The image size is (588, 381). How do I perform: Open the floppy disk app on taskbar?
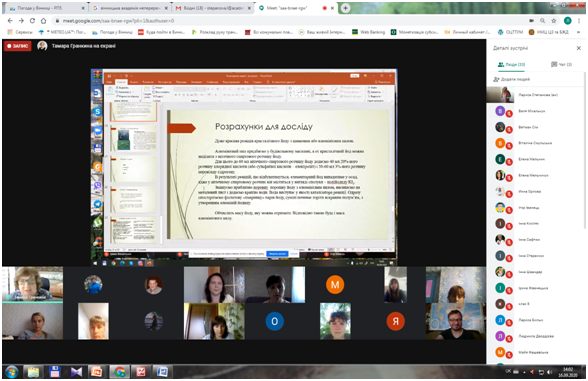(55, 372)
